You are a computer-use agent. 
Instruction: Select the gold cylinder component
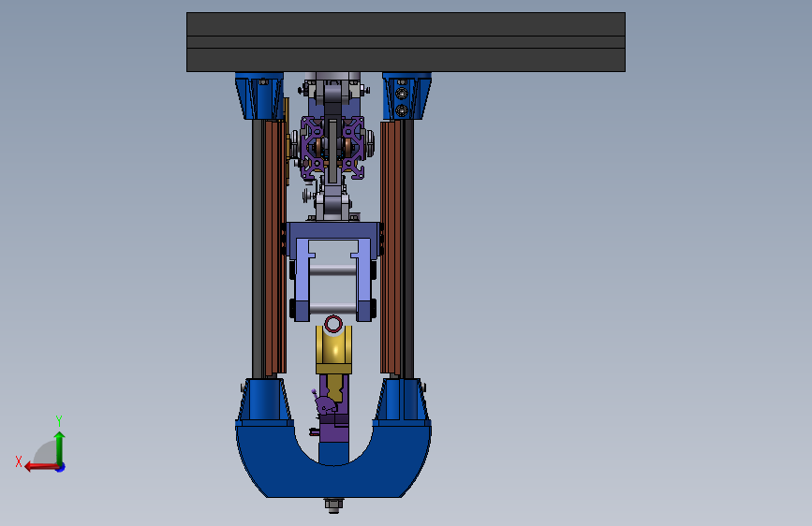[x=334, y=349]
